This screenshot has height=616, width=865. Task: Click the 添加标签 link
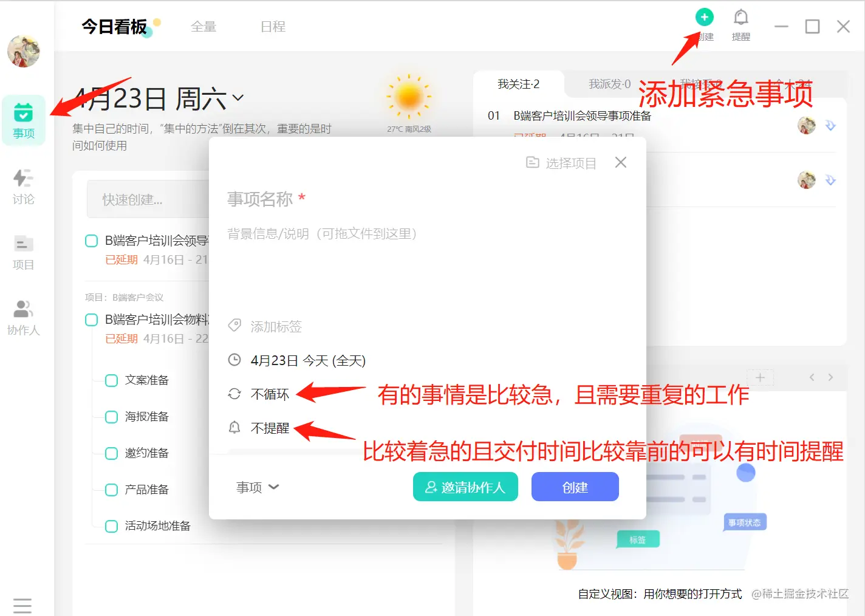tap(276, 327)
